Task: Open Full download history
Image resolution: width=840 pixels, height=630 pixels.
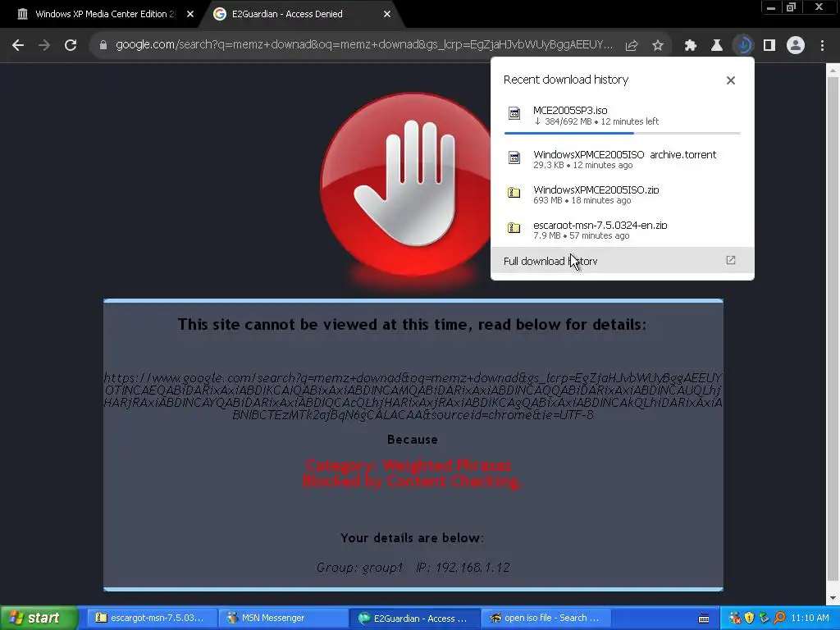Action: tap(622, 261)
